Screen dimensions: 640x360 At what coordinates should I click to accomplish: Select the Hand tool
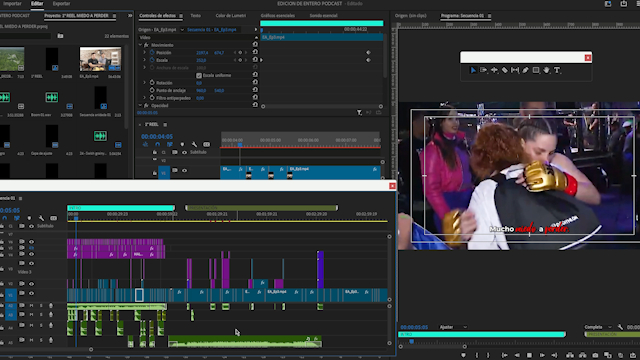coord(547,70)
